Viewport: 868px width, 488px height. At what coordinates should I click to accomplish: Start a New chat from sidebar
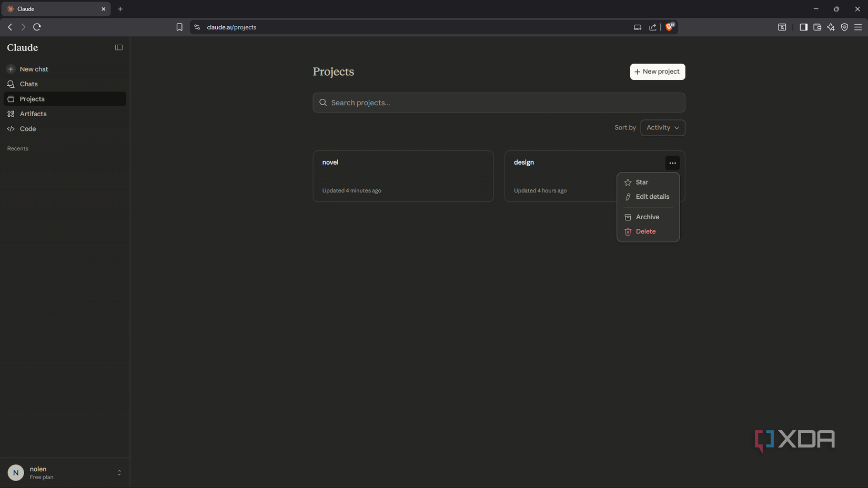click(x=65, y=69)
